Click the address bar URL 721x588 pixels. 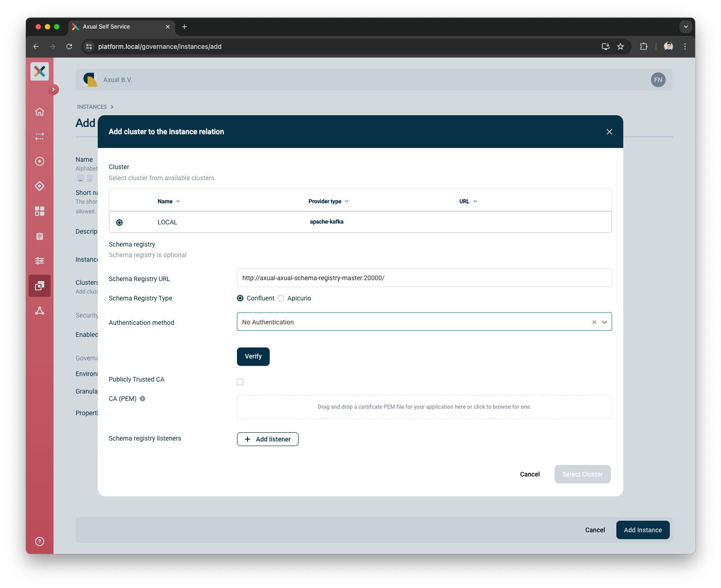pos(160,47)
